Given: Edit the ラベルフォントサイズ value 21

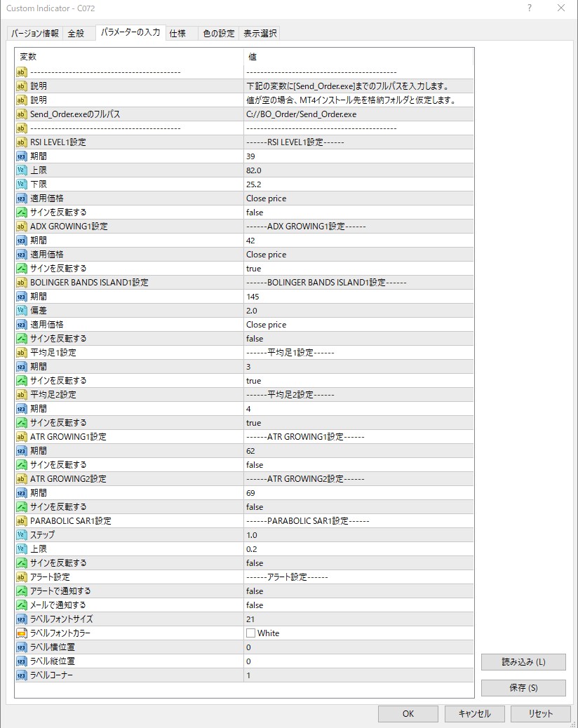Looking at the screenshot, I should tap(358, 619).
